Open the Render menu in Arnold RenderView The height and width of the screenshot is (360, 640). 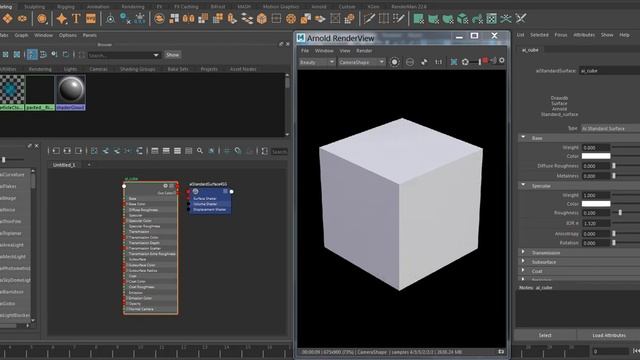(x=364, y=51)
